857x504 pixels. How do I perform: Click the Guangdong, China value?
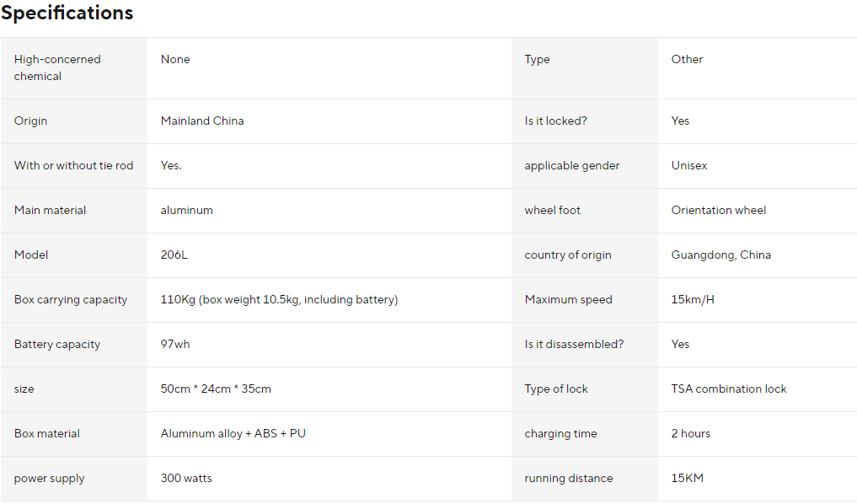point(721,255)
